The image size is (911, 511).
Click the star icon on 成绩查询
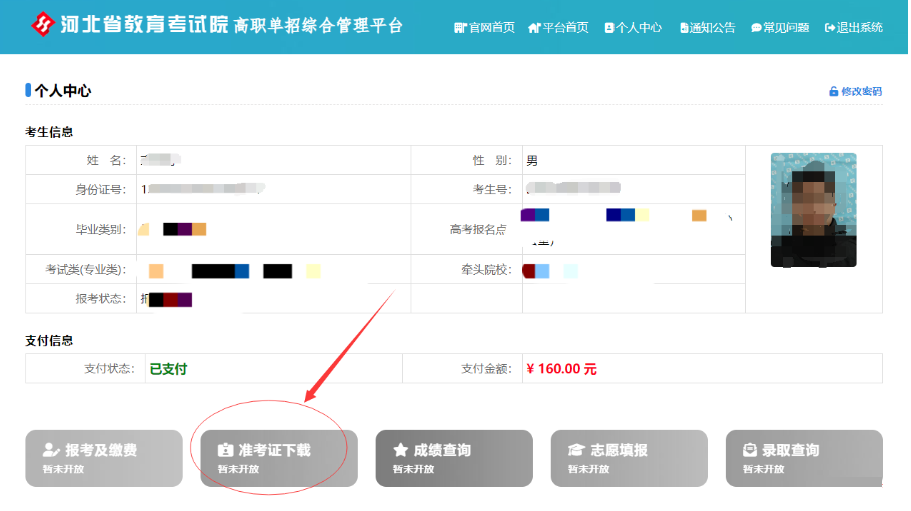pos(400,450)
